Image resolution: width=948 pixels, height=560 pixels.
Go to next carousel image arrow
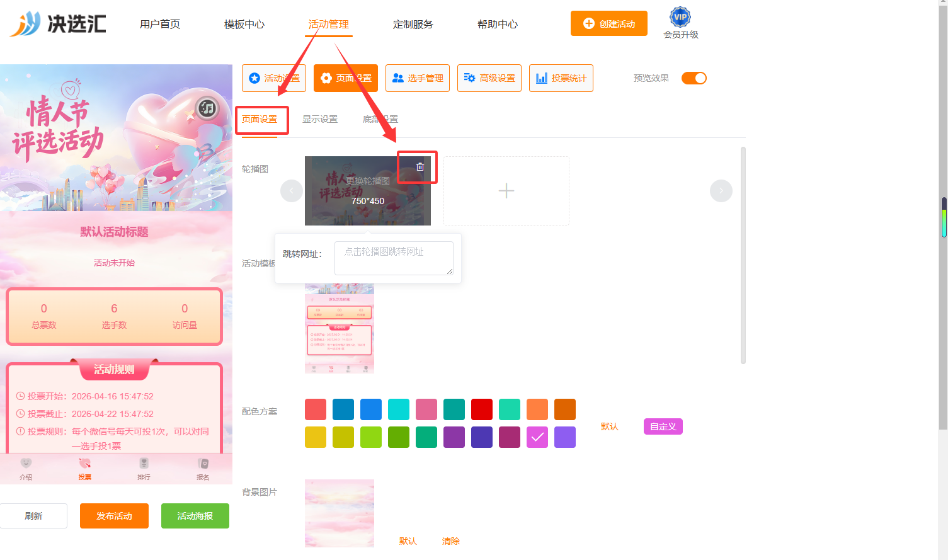coord(721,191)
